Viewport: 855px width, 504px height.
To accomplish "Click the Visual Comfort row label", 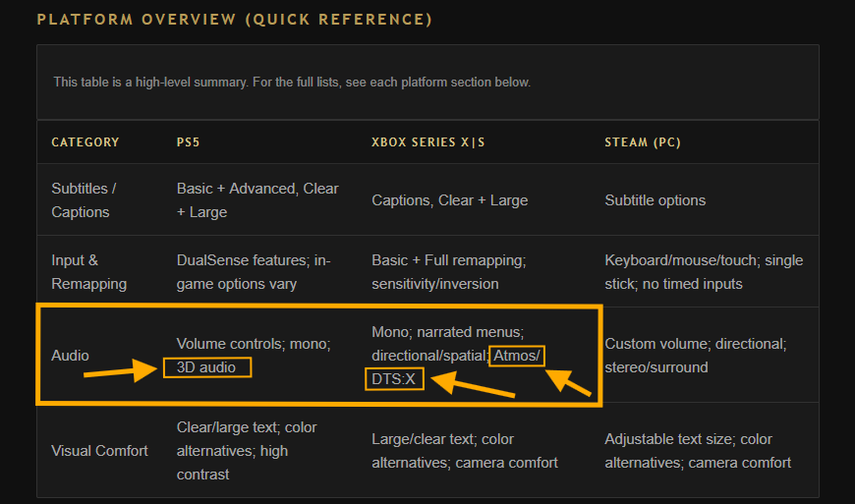I will 99,451.
